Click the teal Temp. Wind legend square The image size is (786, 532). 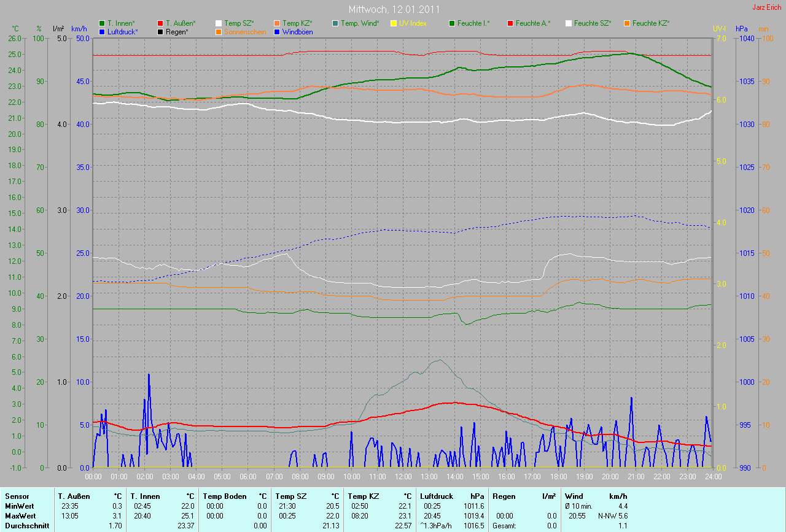point(335,23)
